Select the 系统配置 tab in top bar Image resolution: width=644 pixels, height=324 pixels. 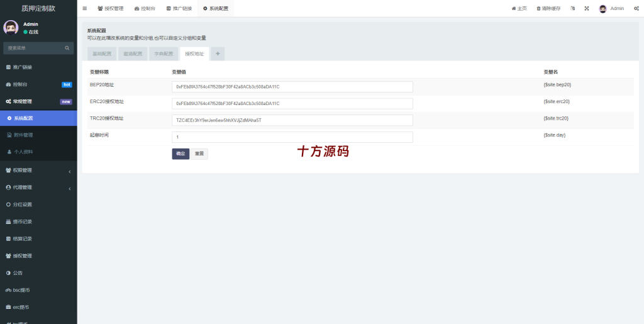[216, 8]
